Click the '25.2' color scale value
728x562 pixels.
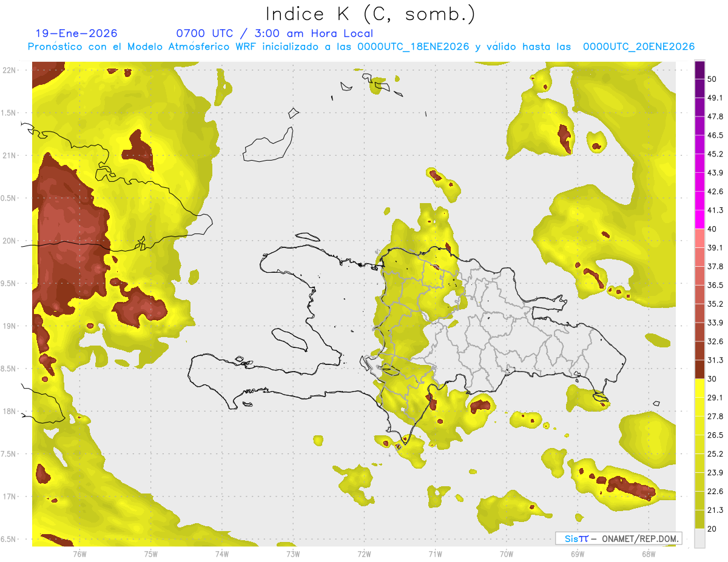pyautogui.click(x=715, y=453)
